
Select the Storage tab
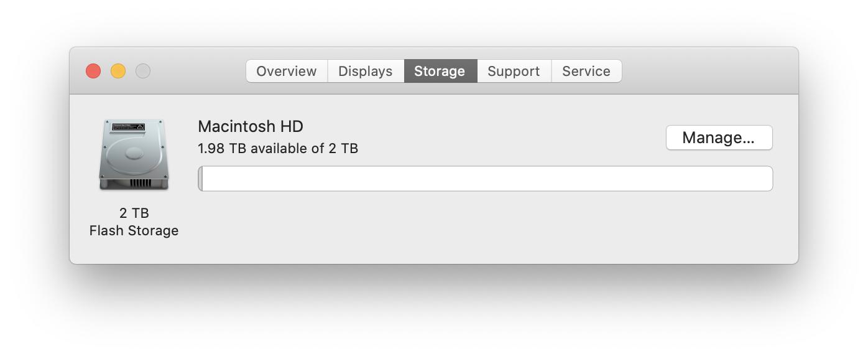[x=440, y=71]
